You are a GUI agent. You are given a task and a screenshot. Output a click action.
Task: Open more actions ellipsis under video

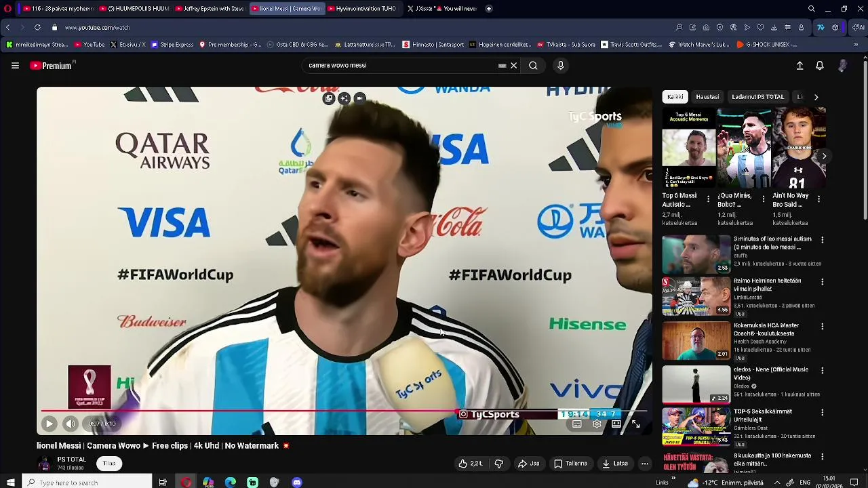coord(645,464)
